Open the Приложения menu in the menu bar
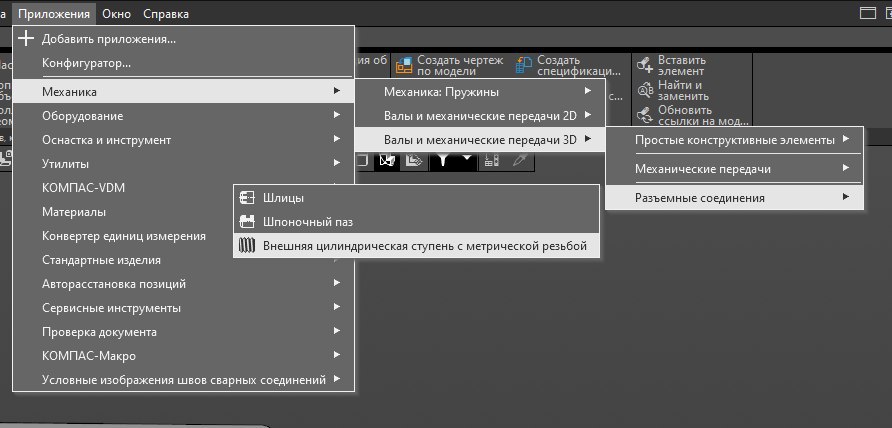This screenshot has width=892, height=428. (54, 14)
